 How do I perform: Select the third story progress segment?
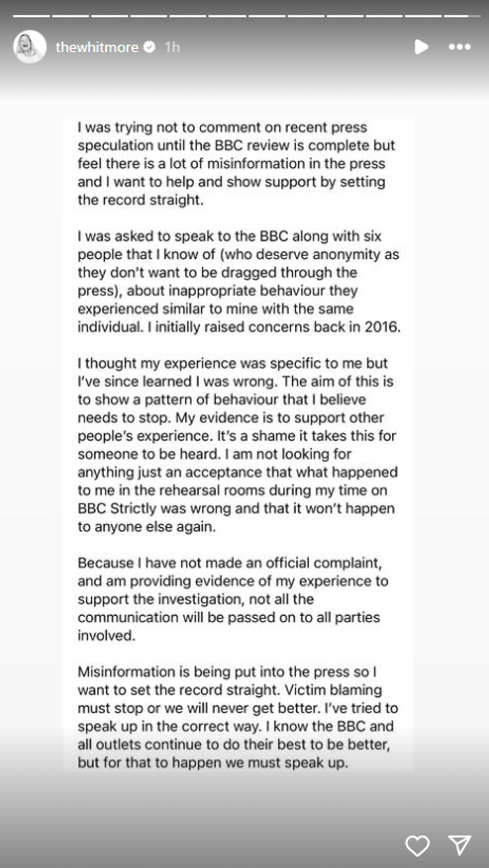109,15
